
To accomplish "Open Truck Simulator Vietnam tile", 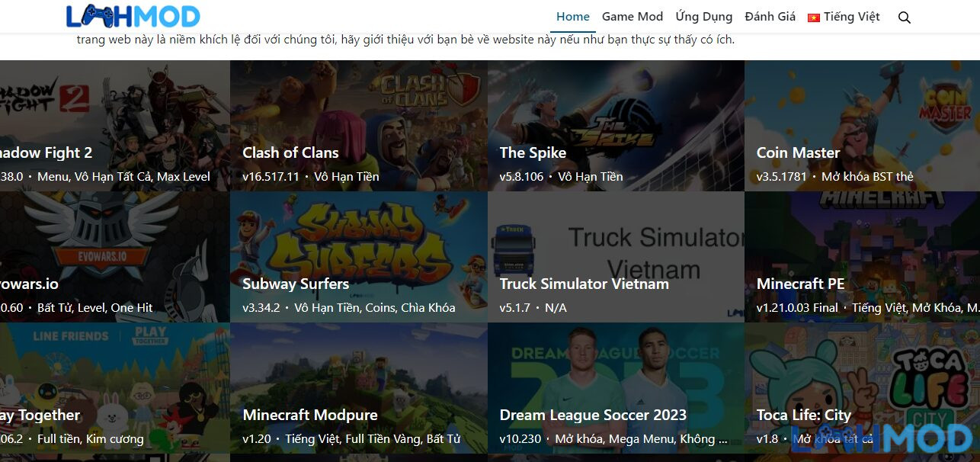I will click(x=616, y=257).
